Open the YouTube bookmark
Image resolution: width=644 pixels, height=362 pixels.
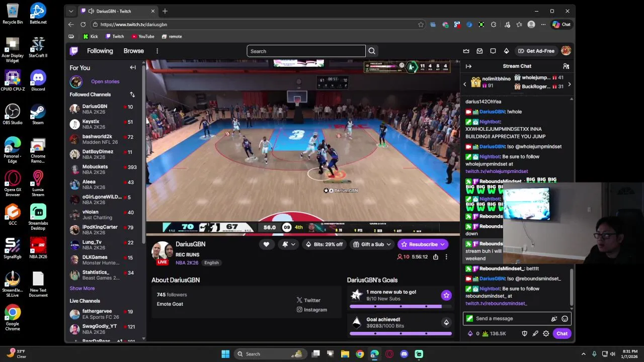(x=143, y=36)
